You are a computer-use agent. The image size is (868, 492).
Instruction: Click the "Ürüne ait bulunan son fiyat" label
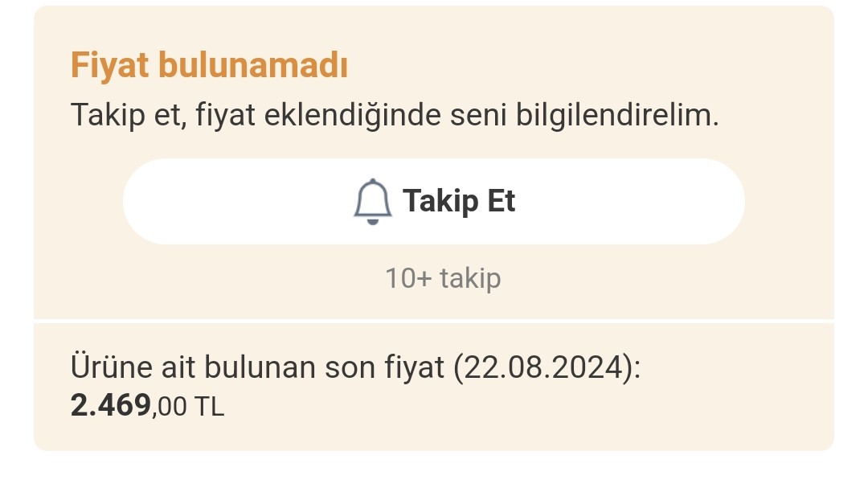[257, 368]
